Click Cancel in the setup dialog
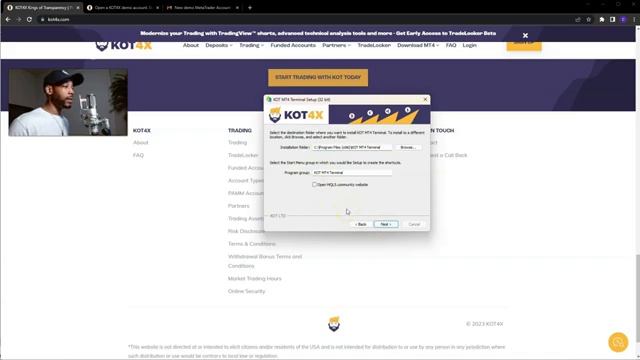 tap(414, 224)
